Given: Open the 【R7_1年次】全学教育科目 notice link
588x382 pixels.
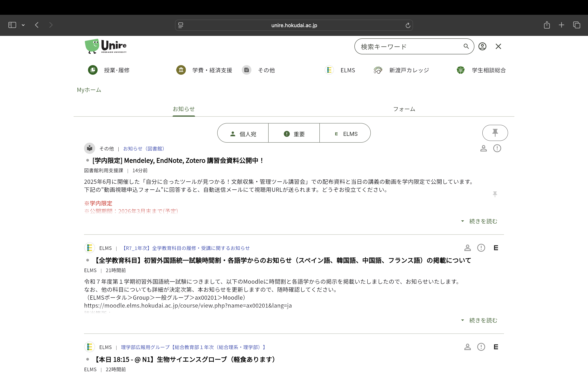Looking at the screenshot, I should point(186,248).
